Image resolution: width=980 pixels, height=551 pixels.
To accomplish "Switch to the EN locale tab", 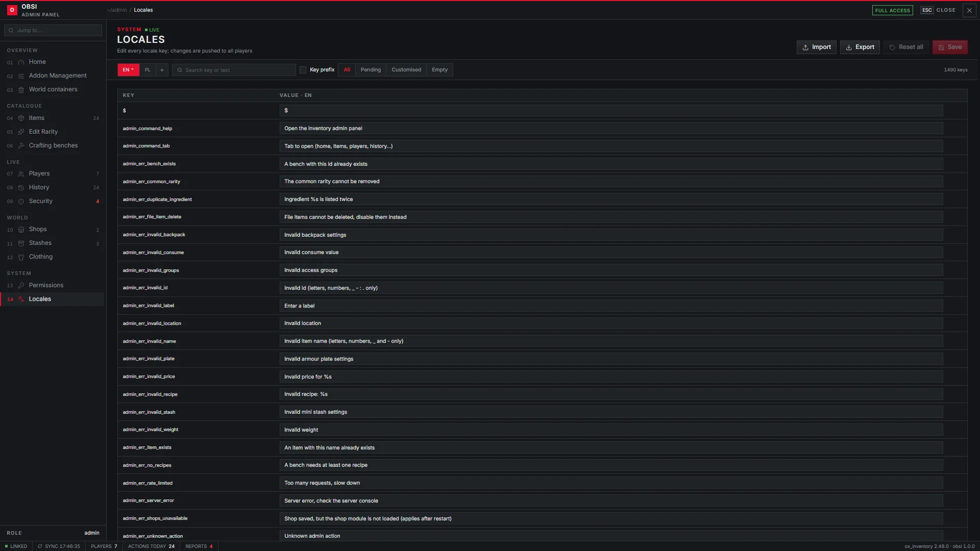I will 128,70.
